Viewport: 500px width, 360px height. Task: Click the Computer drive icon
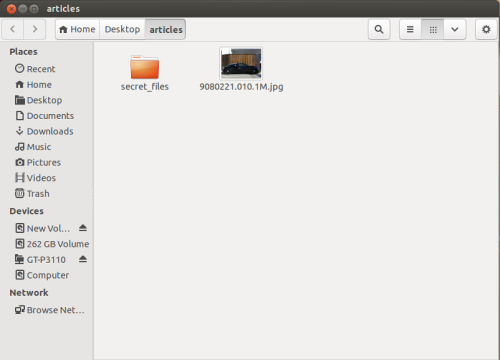coord(20,275)
